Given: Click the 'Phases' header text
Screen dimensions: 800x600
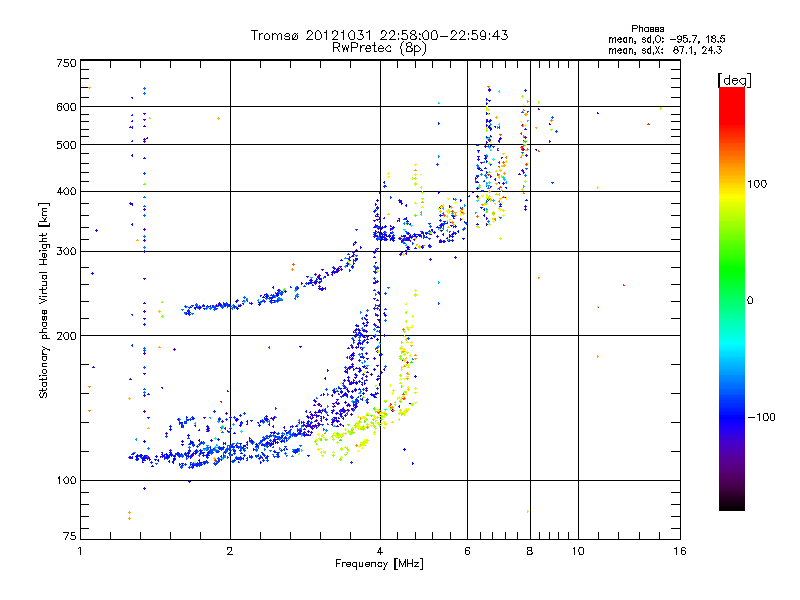Looking at the screenshot, I should [x=647, y=29].
